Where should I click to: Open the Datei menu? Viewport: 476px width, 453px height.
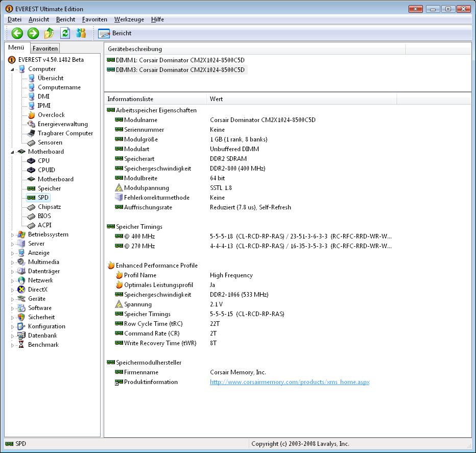click(15, 19)
